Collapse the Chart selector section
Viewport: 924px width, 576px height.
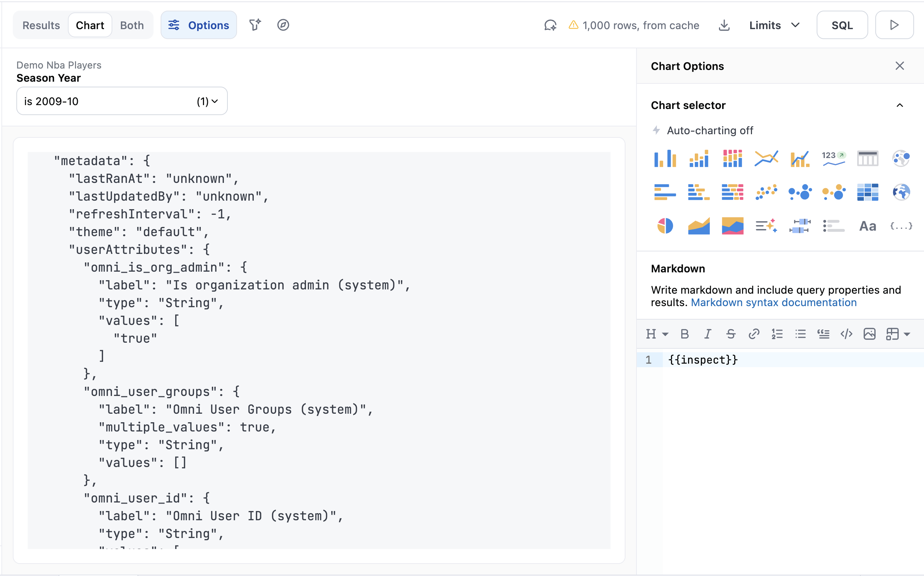(x=899, y=105)
